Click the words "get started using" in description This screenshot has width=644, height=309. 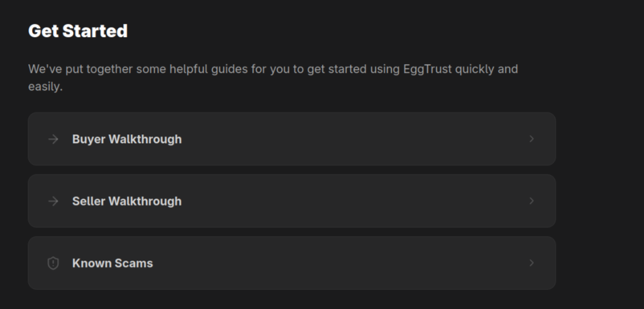pyautogui.click(x=353, y=69)
